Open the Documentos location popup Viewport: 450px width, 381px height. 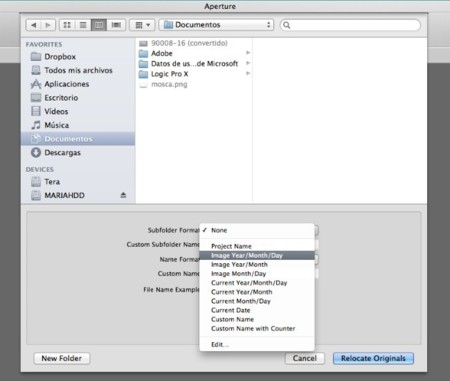pyautogui.click(x=216, y=25)
